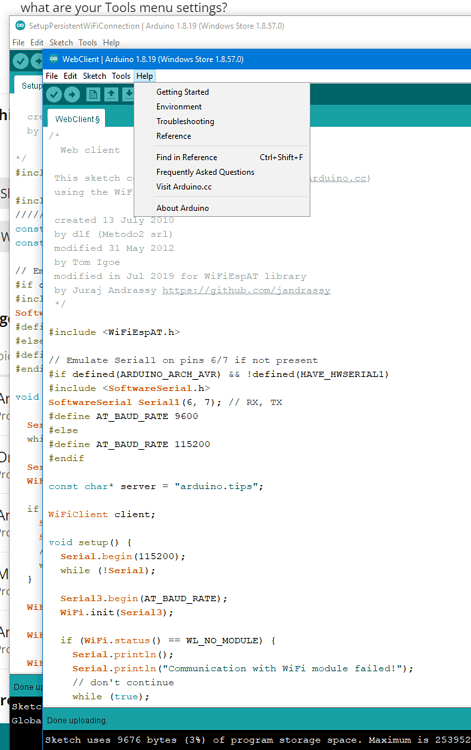Open the Sketch menu in WebClient
The image size is (471, 750).
[x=94, y=76]
